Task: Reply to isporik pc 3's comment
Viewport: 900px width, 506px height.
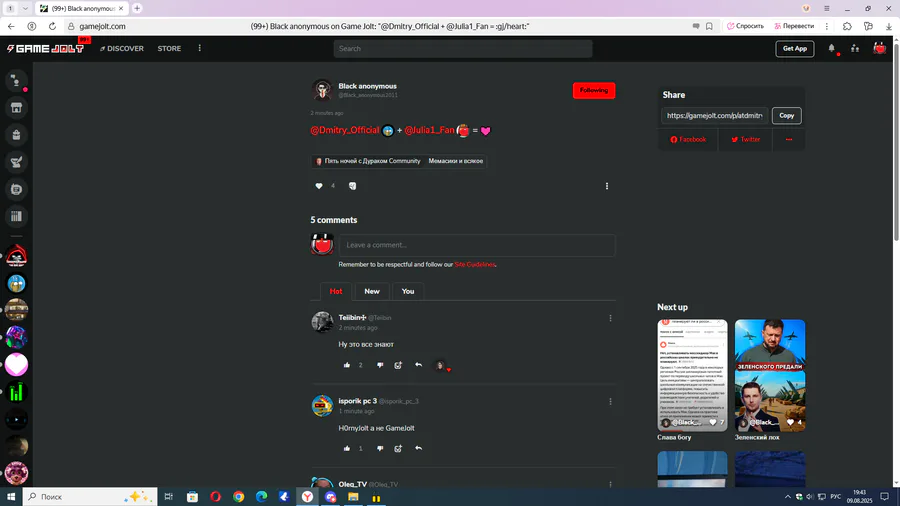Action: (418, 449)
